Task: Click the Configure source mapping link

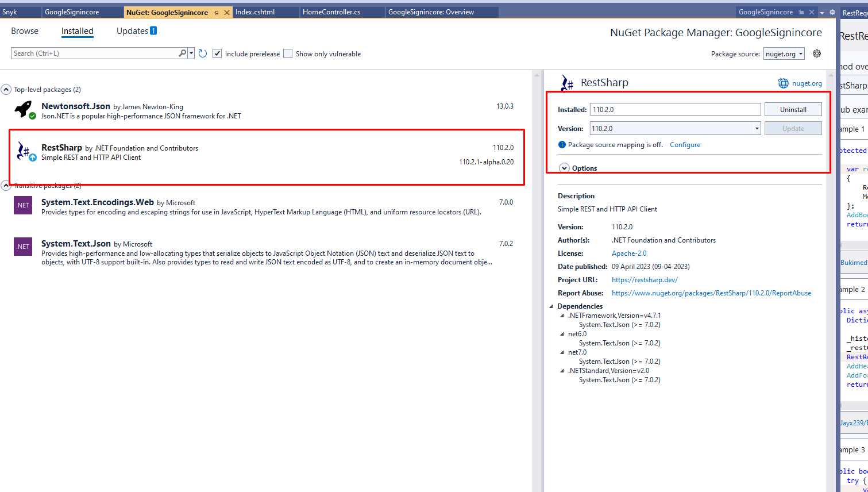Action: 685,145
